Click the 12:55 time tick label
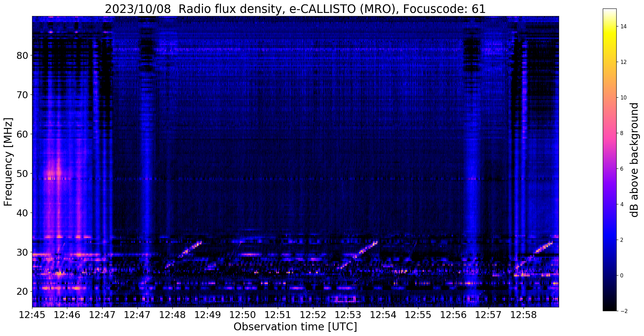 (x=418, y=315)
